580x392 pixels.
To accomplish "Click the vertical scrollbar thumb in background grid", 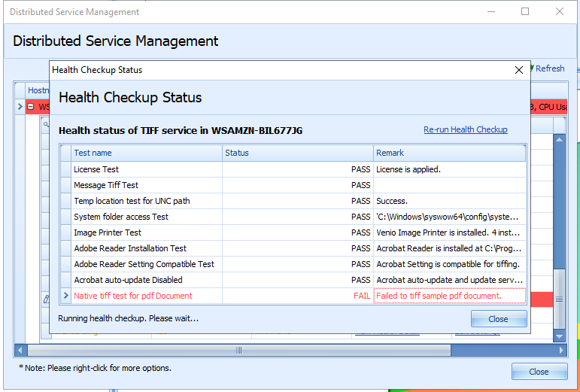I will (x=559, y=299).
